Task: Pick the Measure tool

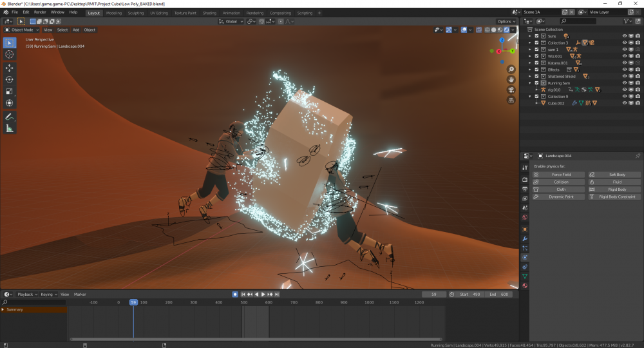Action: [x=10, y=128]
